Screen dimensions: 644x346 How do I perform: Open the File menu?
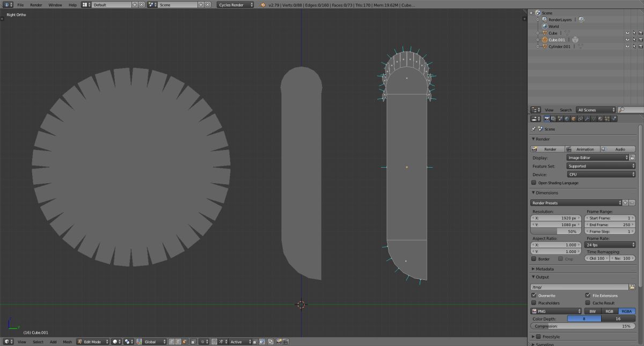point(20,5)
